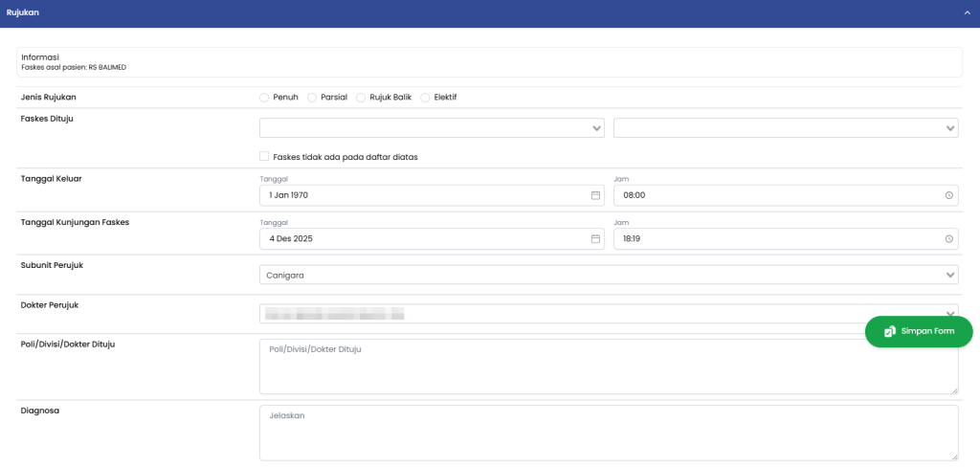Expand Subunit Perujuk dropdown showing Canigara

coord(608,276)
